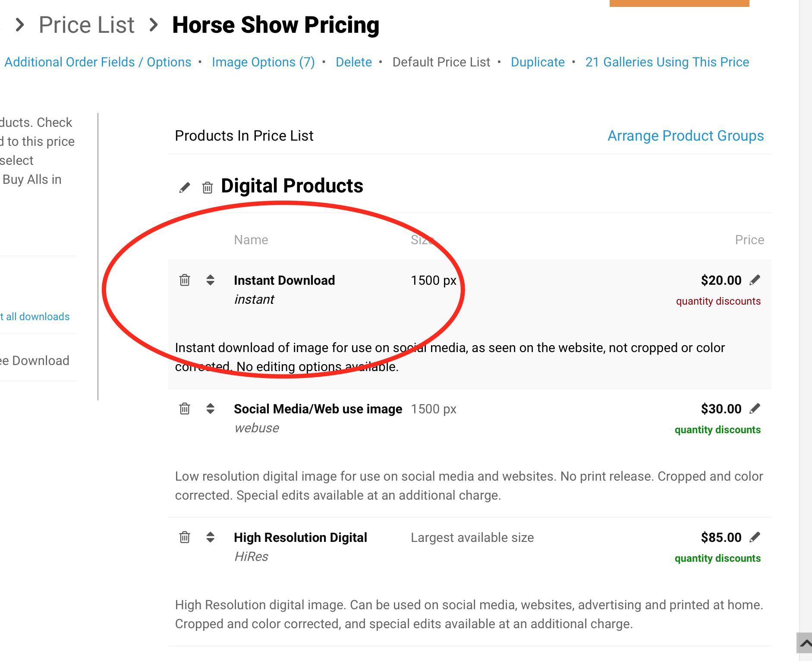Open Arrange Product Groups
Viewport: 812px width, 661px height.
[686, 136]
